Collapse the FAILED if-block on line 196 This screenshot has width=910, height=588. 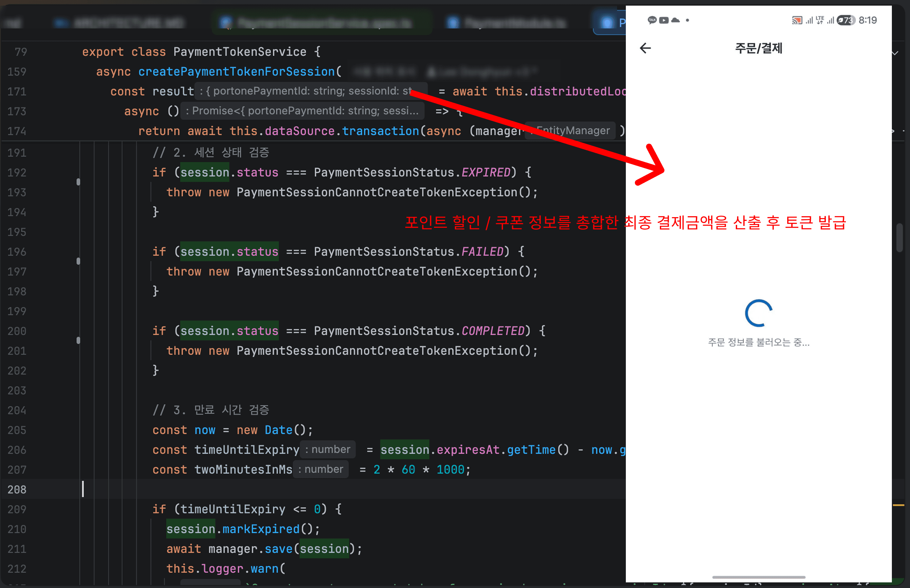(x=78, y=261)
